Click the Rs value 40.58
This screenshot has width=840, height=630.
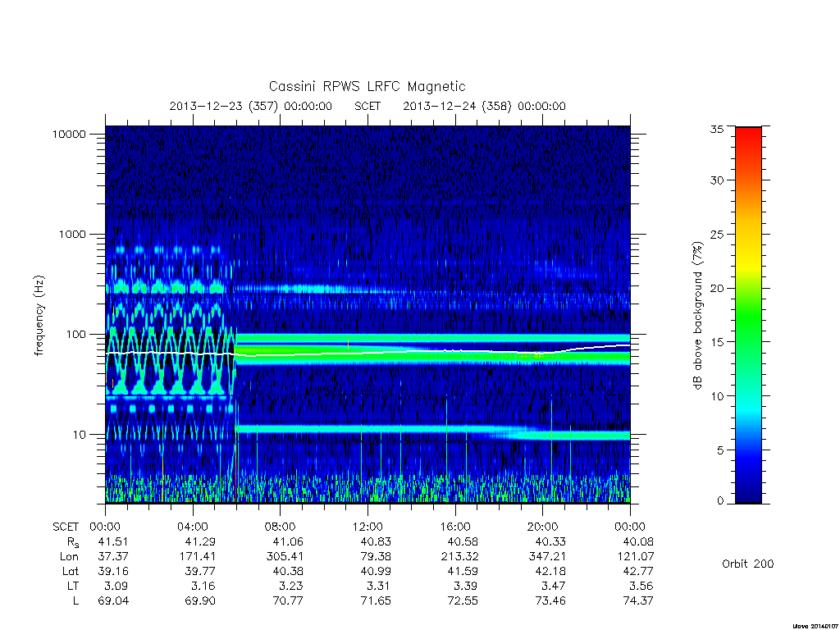pyautogui.click(x=463, y=541)
